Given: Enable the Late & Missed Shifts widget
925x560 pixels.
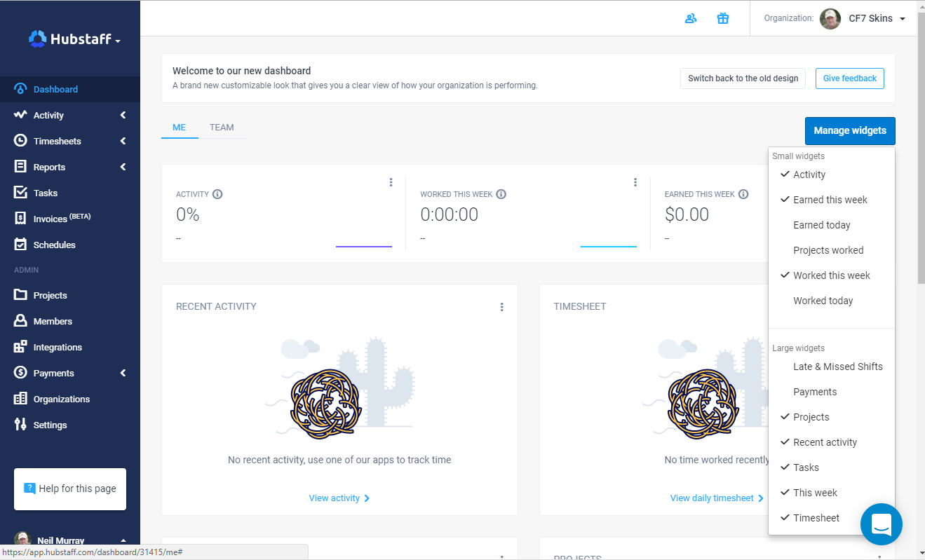Looking at the screenshot, I should click(x=837, y=367).
